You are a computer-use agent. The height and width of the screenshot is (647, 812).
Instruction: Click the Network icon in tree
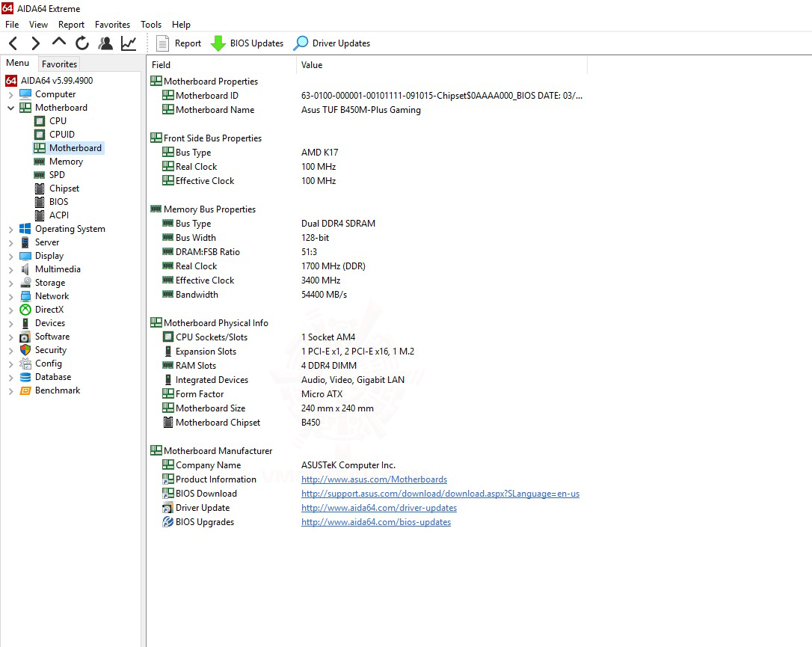tap(25, 295)
